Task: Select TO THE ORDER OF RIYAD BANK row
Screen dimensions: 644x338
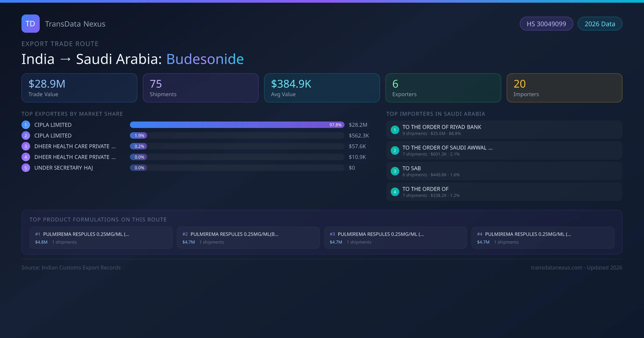Action: (504, 130)
